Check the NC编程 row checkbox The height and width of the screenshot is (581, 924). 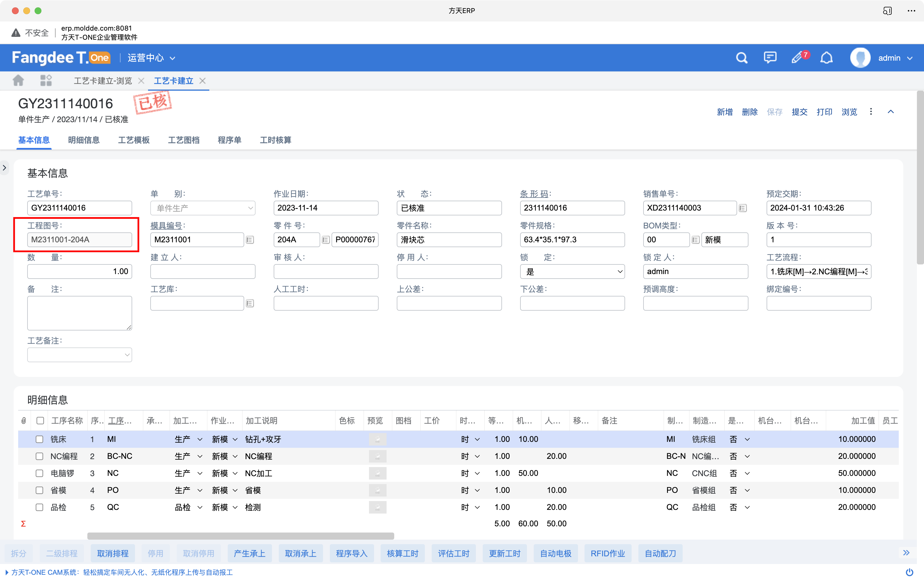point(39,456)
